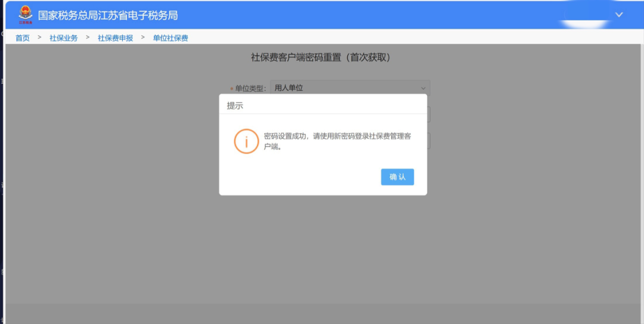Click the page heading 社保费客户端密码重置
Image resolution: width=644 pixels, height=324 pixels.
click(x=320, y=58)
